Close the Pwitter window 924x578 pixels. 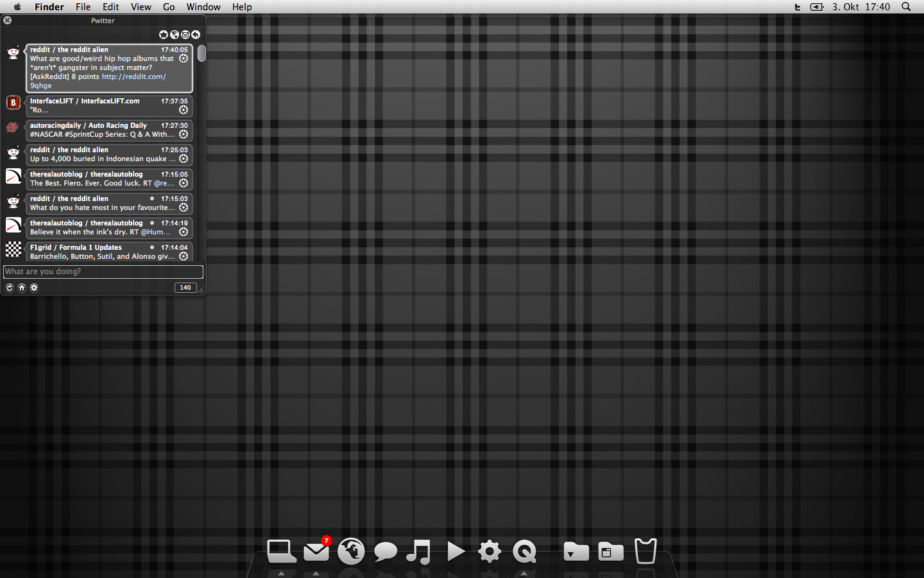(x=8, y=21)
